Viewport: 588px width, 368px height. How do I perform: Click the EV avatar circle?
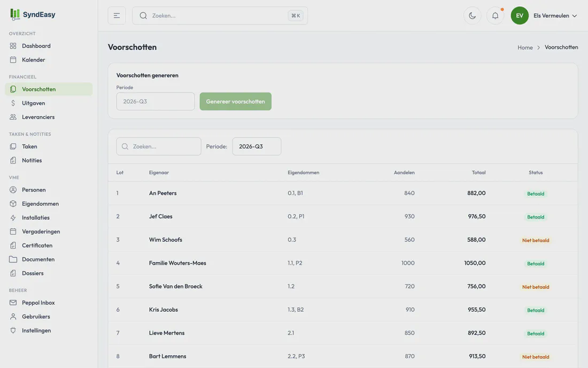[520, 16]
